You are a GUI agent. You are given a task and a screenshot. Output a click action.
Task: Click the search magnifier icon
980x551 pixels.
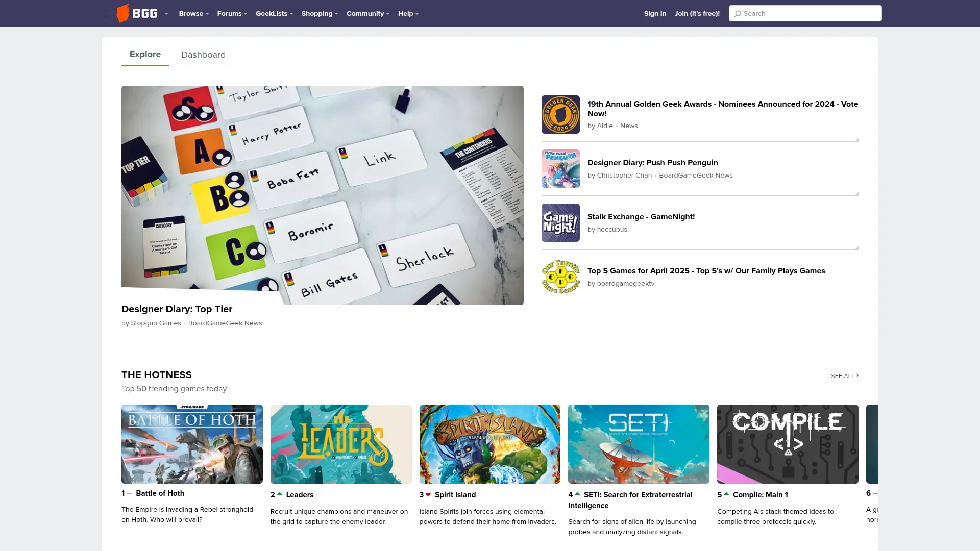click(738, 14)
